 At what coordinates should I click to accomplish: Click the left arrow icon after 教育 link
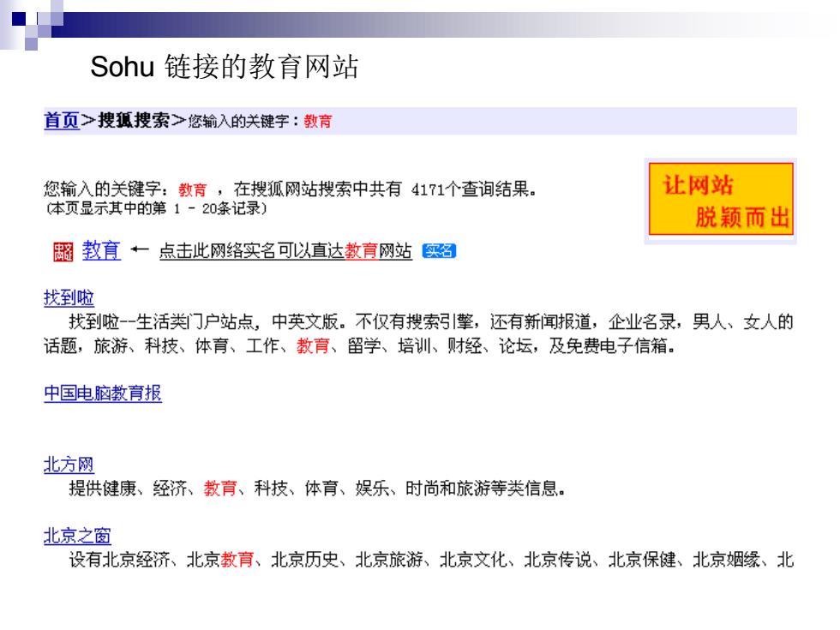tap(139, 249)
